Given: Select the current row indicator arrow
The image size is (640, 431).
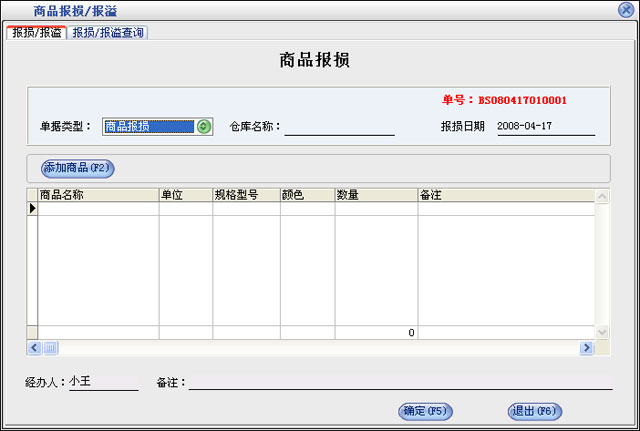Looking at the screenshot, I should [x=32, y=209].
